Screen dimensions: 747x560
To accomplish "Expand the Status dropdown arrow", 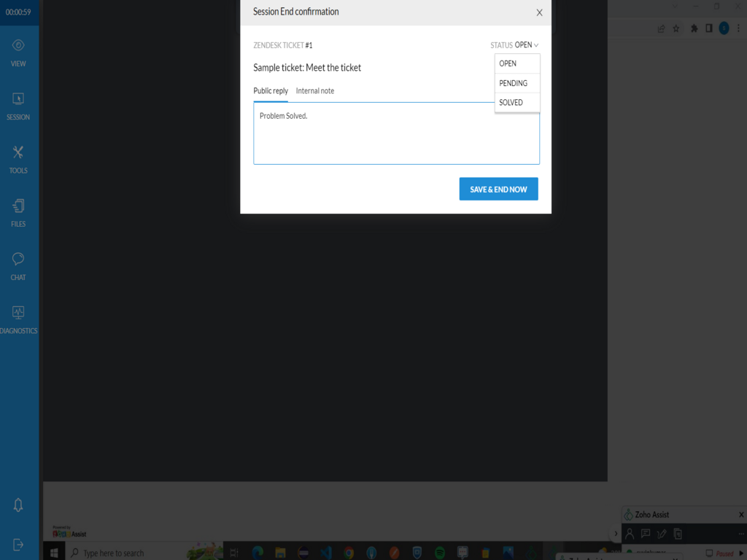I will pos(536,45).
